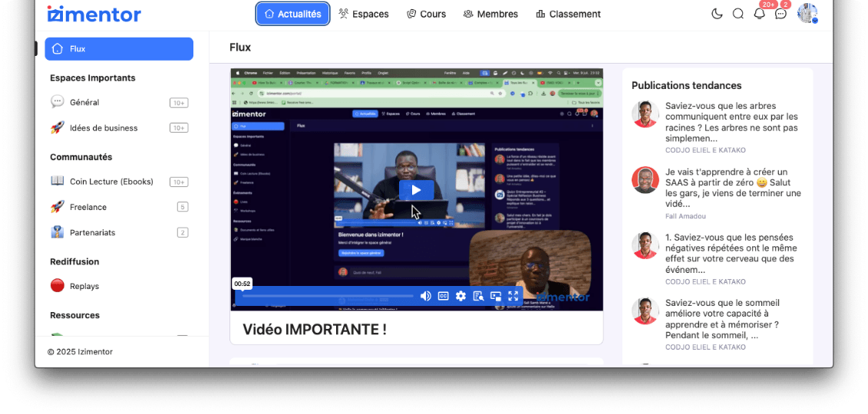
Task: Click the Freelance rocket icon
Action: (58, 207)
